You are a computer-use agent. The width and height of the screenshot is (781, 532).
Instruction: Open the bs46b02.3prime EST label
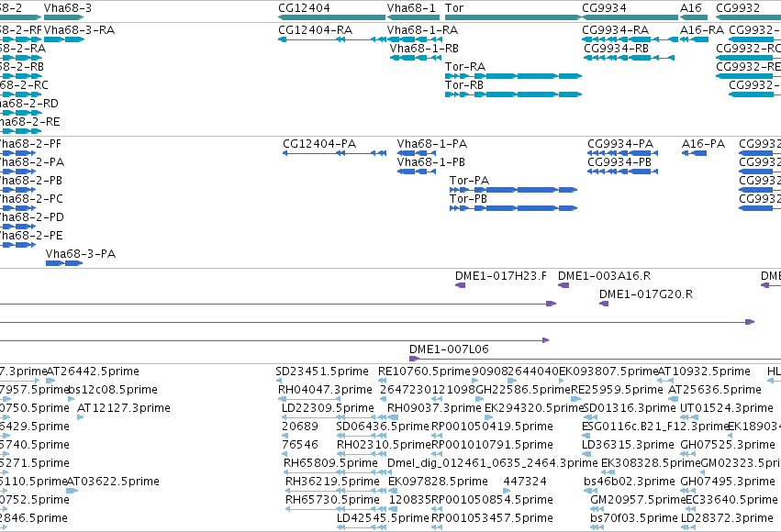click(x=629, y=482)
